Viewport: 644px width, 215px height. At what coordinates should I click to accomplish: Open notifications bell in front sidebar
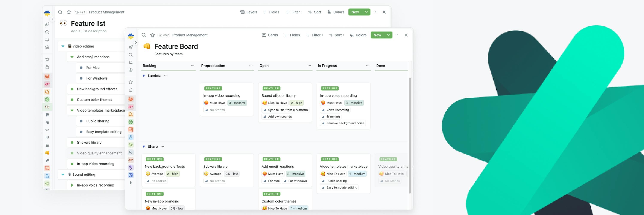point(131,63)
